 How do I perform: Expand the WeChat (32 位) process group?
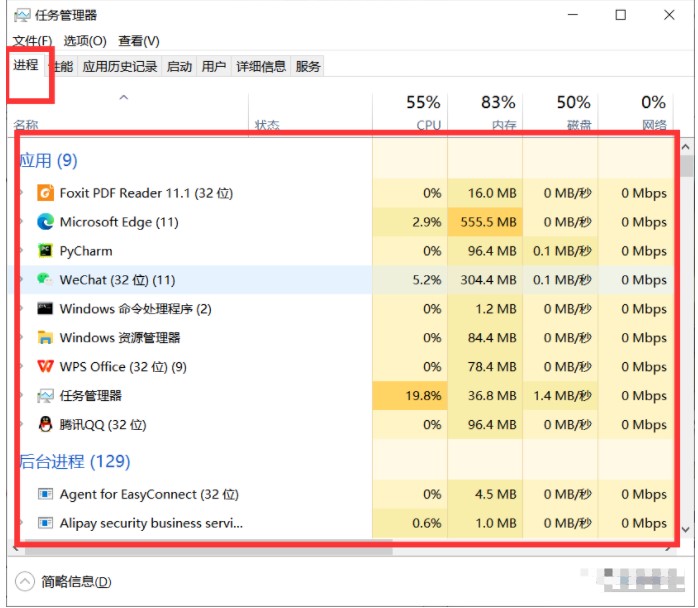point(21,280)
